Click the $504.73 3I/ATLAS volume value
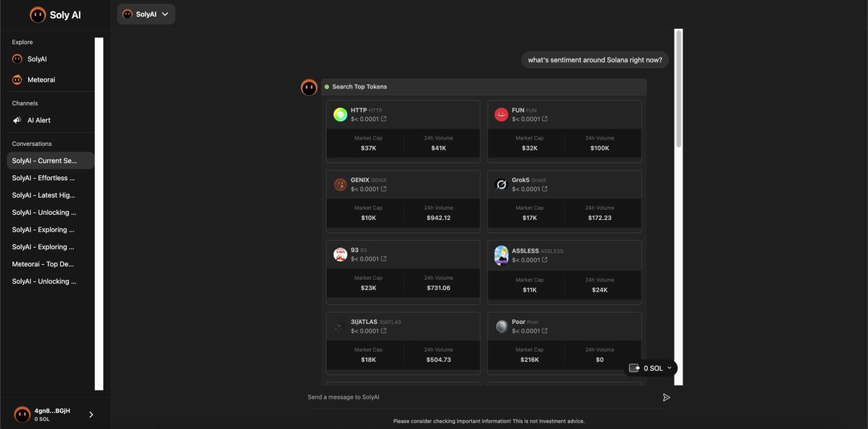Screen dimensions: 868x429 (438, 360)
